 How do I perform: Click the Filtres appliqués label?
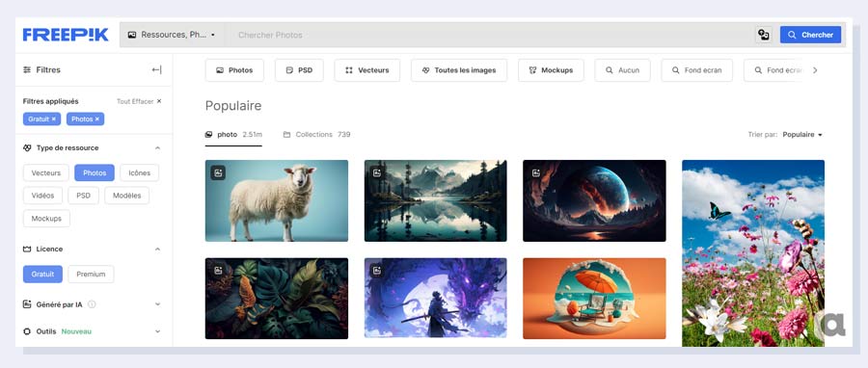point(50,101)
